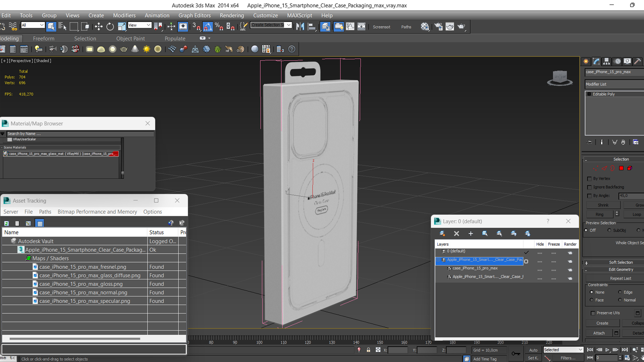Open the Material Editor icon
The height and width of the screenshot is (362, 644).
click(425, 26)
